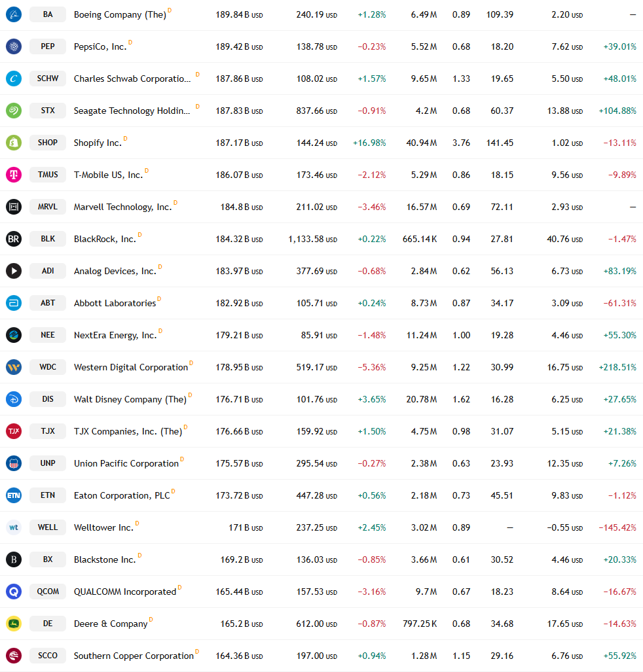
Task: Click the TJX Companies logo icon
Action: point(14,431)
